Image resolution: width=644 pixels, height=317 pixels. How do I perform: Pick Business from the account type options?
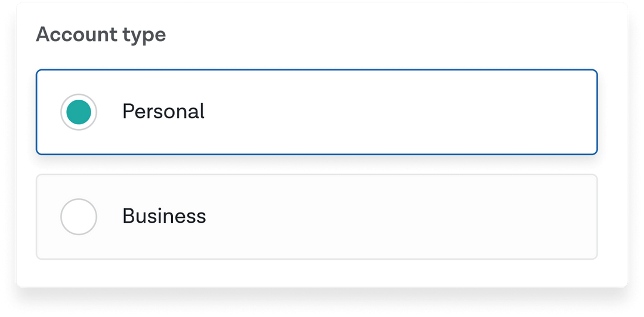click(x=164, y=216)
